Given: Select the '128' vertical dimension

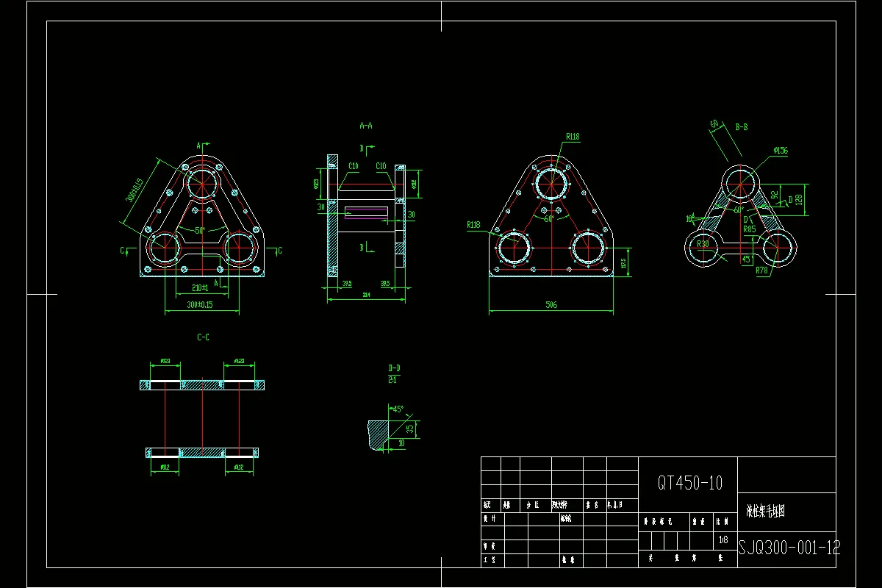Looking at the screenshot, I should [799, 199].
